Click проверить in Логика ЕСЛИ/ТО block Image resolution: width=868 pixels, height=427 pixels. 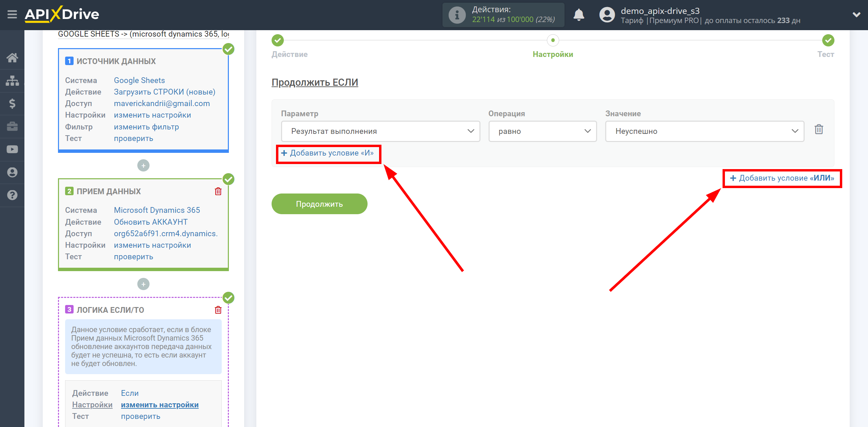(140, 416)
